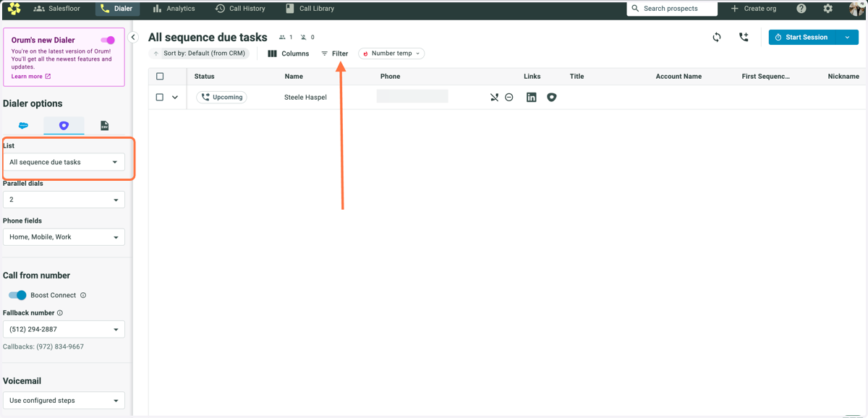Screen dimensions: 868x418
Task: Open the List dropdown
Action: pos(64,162)
